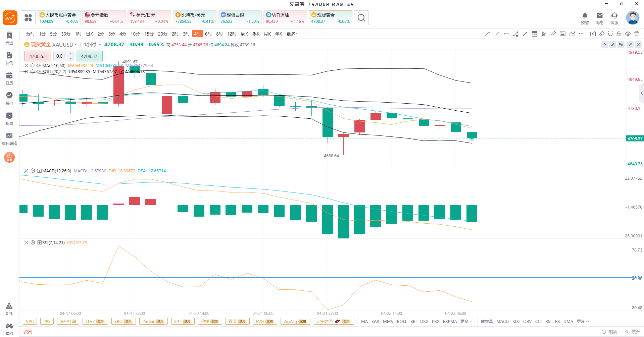Toggle visibility of all drawings
Screen dimensions: 644x337
pos(628,34)
